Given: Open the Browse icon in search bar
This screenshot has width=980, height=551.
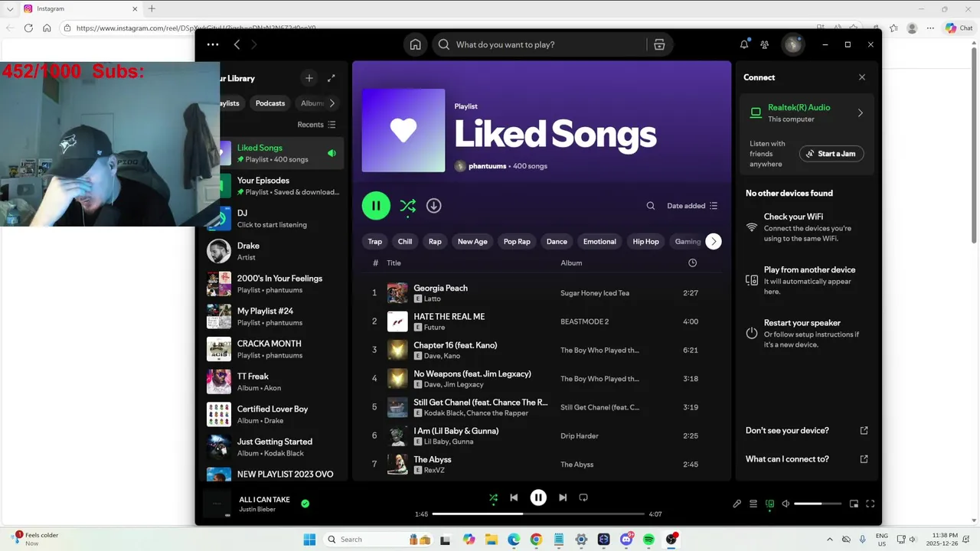Looking at the screenshot, I should pos(659,44).
